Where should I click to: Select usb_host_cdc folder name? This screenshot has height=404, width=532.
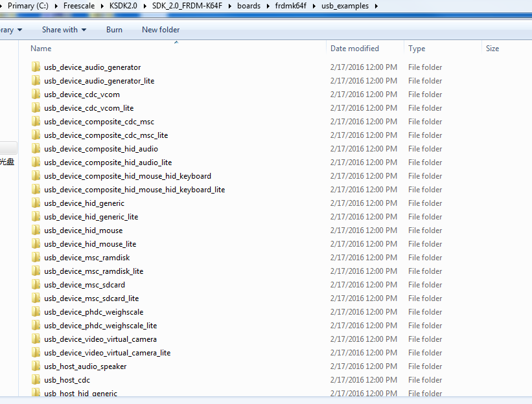coord(67,380)
